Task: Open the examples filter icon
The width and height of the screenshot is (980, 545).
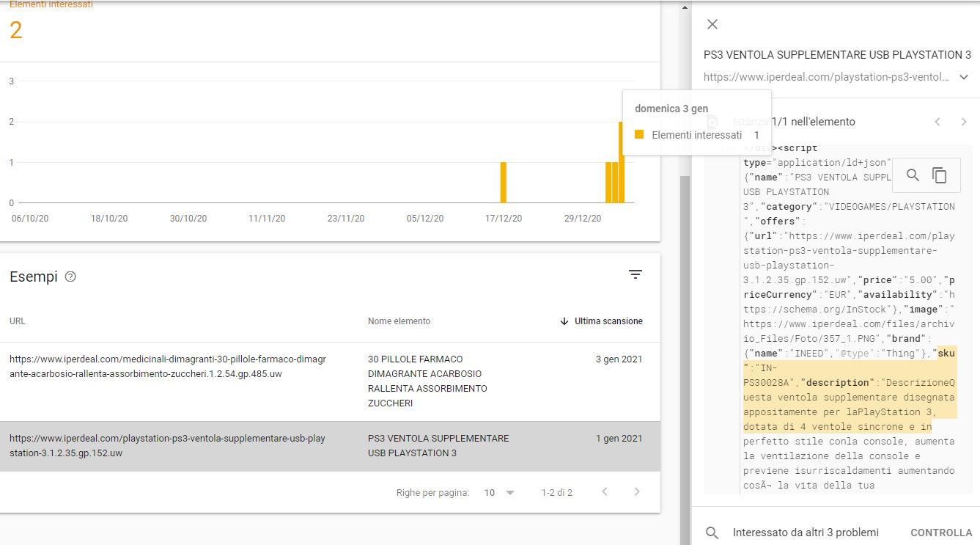Action: 635,274
